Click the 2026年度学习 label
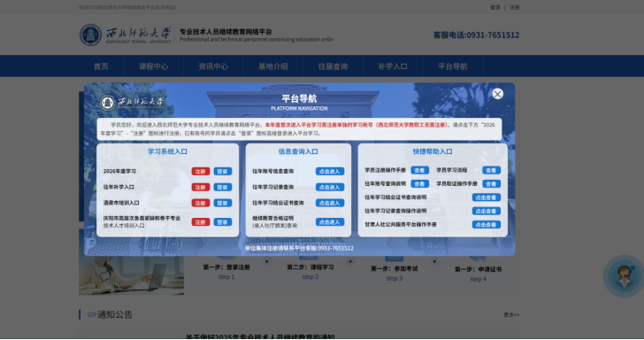The image size is (644, 340). [119, 172]
